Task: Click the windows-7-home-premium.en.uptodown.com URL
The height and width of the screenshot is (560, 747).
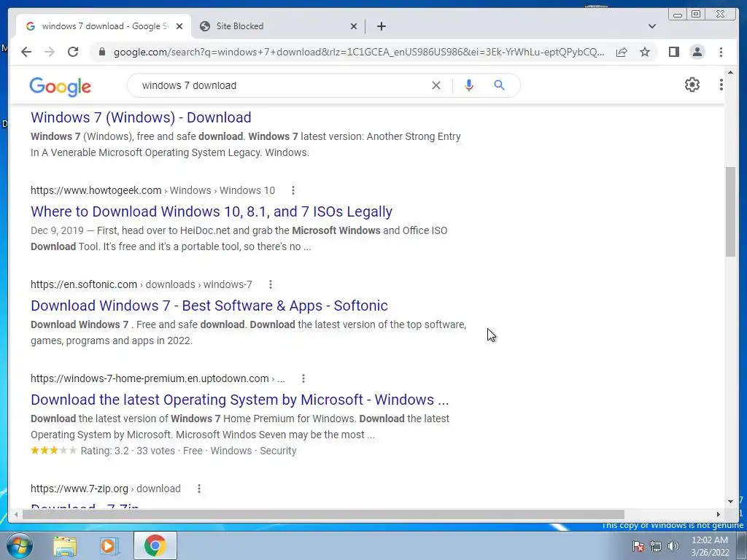Action: click(150, 378)
